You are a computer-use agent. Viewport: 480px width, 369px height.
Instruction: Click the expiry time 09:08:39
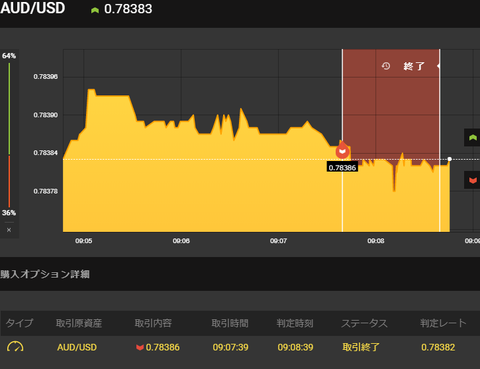(295, 347)
